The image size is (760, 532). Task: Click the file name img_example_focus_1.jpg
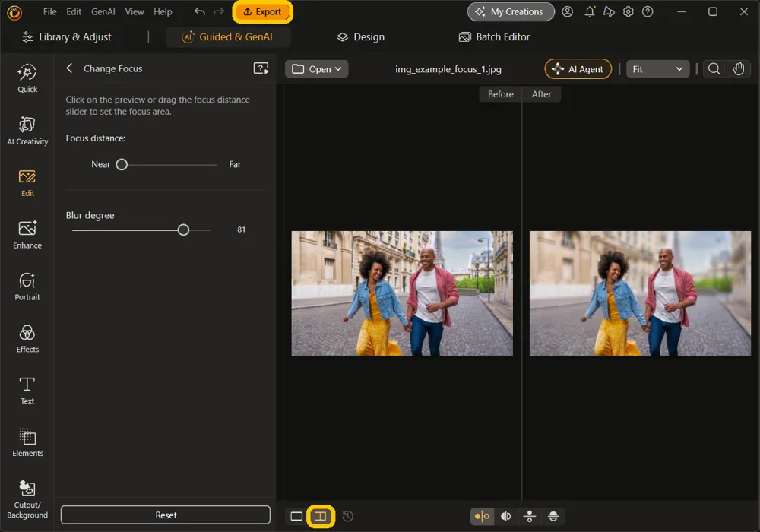(x=448, y=69)
